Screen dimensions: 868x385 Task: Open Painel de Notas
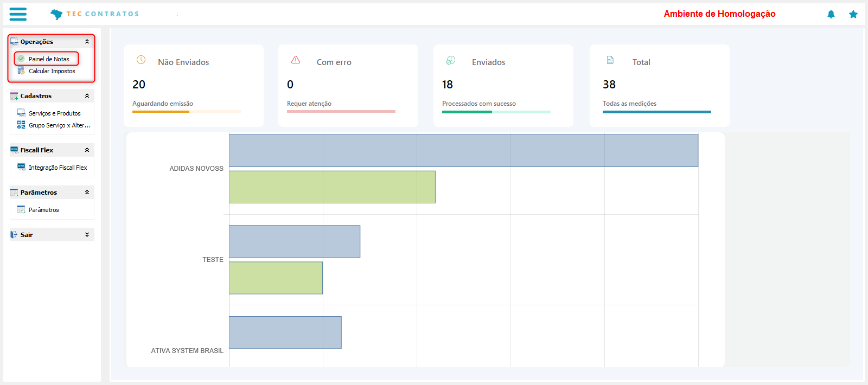click(x=49, y=59)
